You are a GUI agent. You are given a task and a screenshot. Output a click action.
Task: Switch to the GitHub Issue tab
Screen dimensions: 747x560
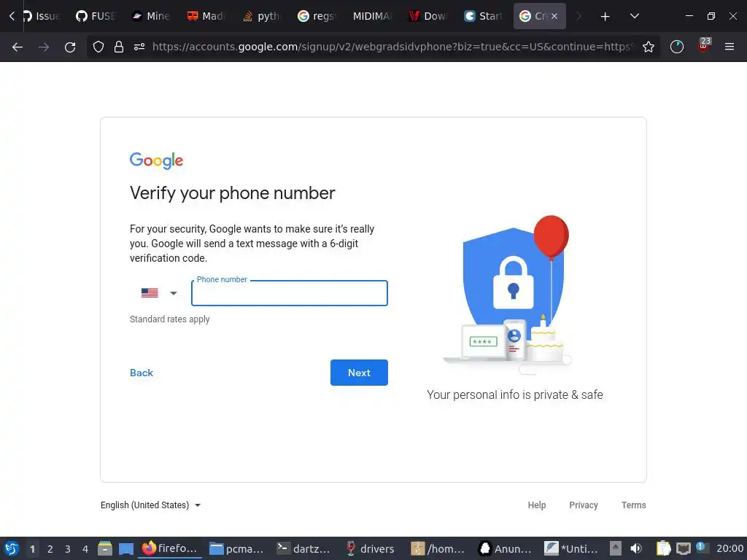(x=40, y=16)
